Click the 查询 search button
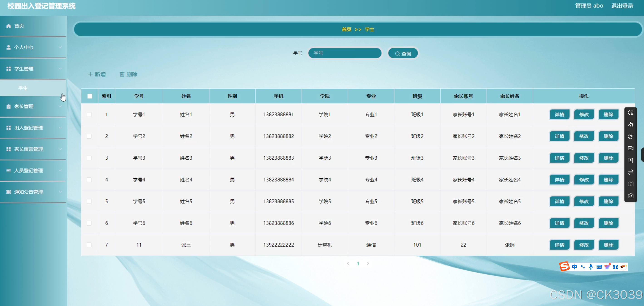This screenshot has width=644, height=306. click(x=403, y=53)
